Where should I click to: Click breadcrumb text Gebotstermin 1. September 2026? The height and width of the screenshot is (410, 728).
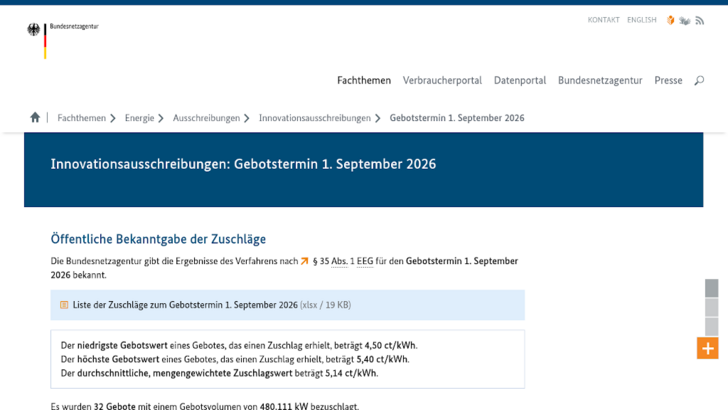[x=457, y=118]
